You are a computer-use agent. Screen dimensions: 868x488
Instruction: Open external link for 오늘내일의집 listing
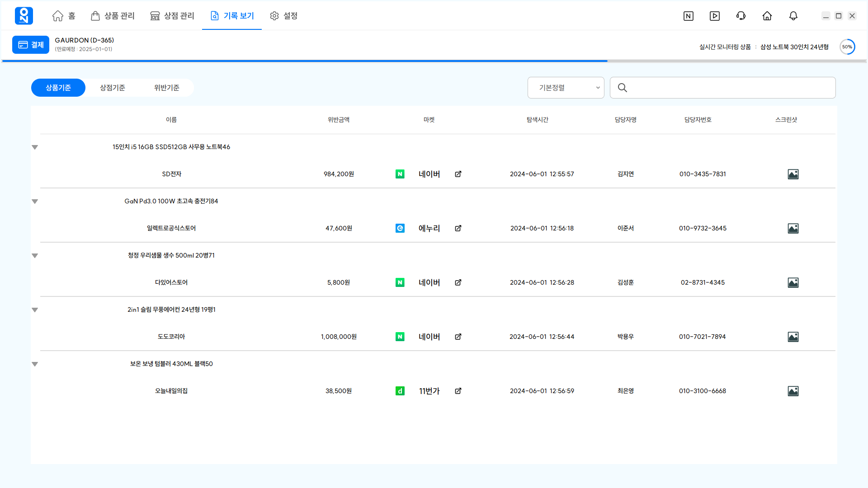(x=458, y=391)
